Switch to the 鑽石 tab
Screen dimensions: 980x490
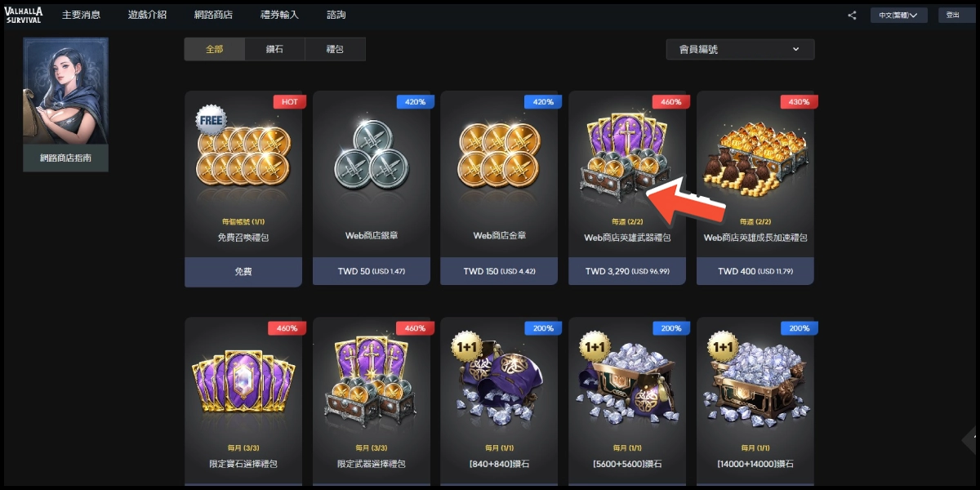[x=274, y=49]
